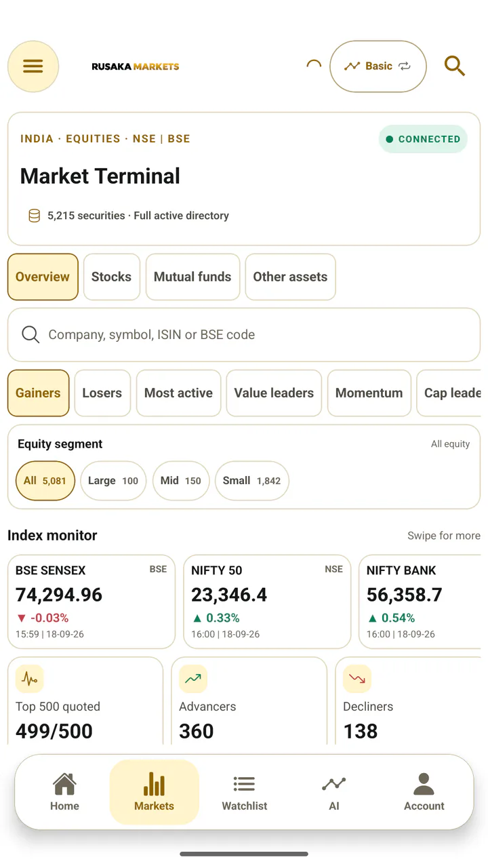Click the database icon beside 5,215 securities
Screen dimensions: 488x868
tap(34, 216)
